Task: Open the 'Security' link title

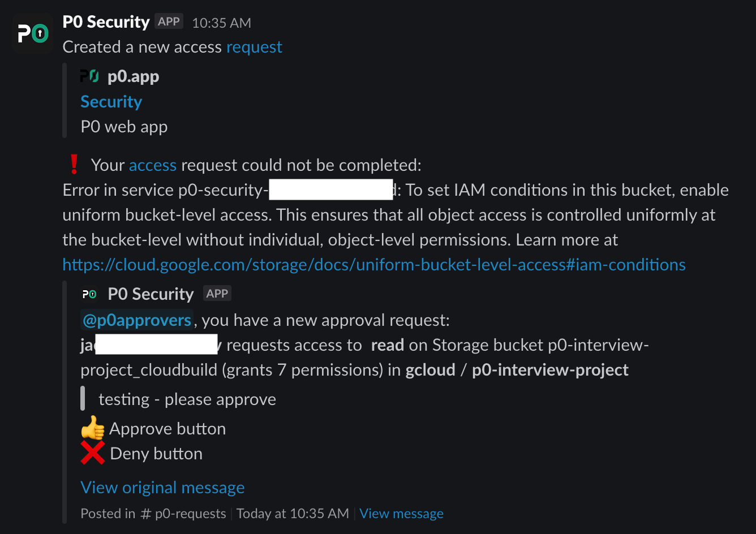Action: click(x=111, y=102)
